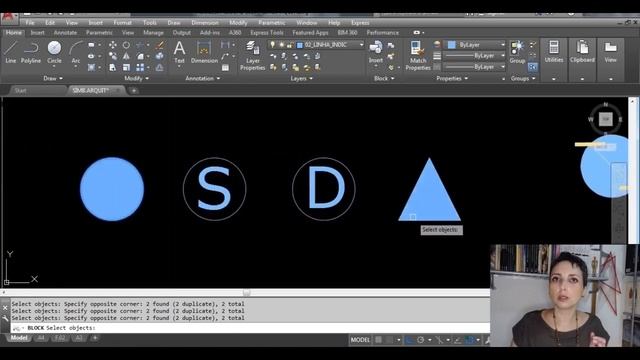Image resolution: width=640 pixels, height=360 pixels.
Task: Expand the Properties panel
Action: 452,78
